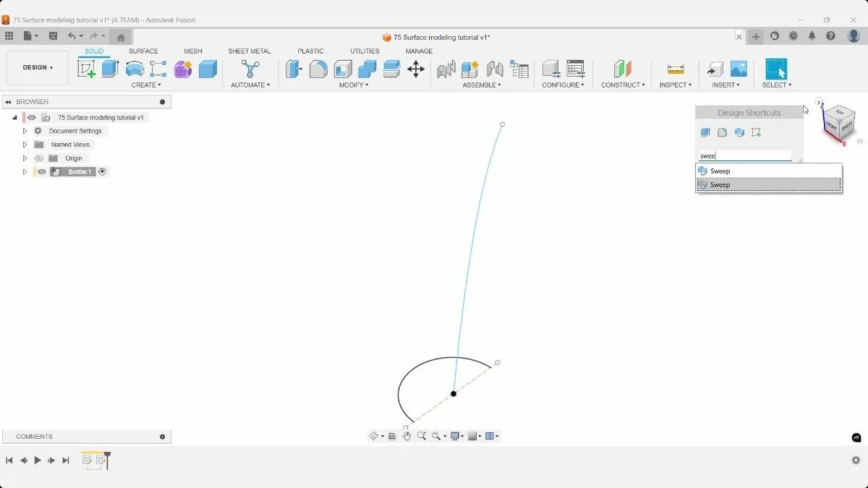This screenshot has width=868, height=488.
Task: Switch to the UTILITIES tab
Action: point(365,51)
